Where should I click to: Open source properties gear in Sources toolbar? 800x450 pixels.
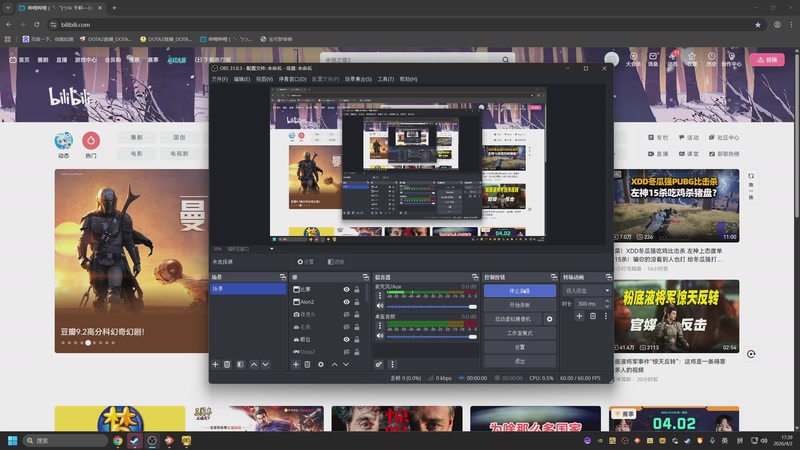click(x=321, y=364)
